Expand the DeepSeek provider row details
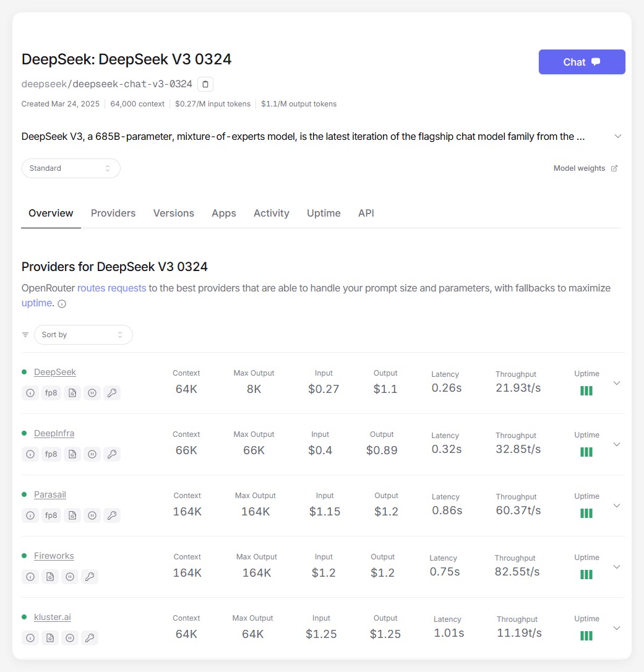The height and width of the screenshot is (672, 644). tap(616, 383)
